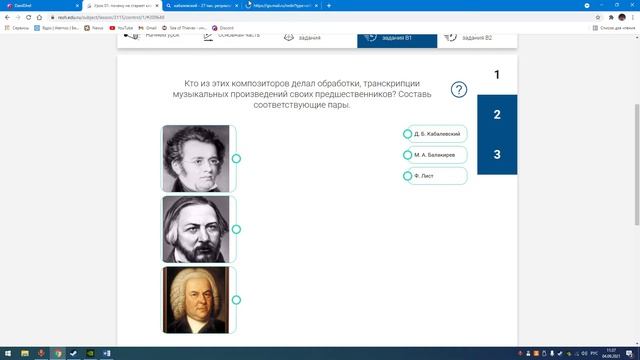Go forward in browser history

(18, 18)
